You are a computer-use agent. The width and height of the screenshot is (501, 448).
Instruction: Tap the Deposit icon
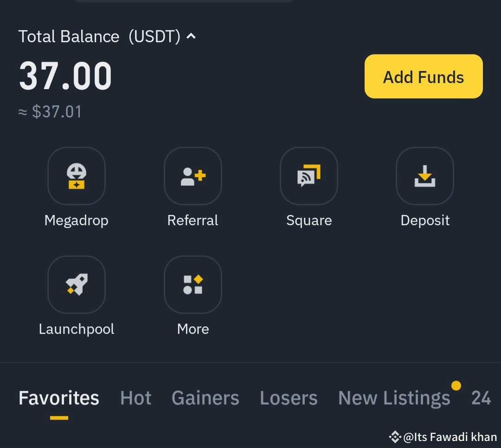click(x=424, y=176)
